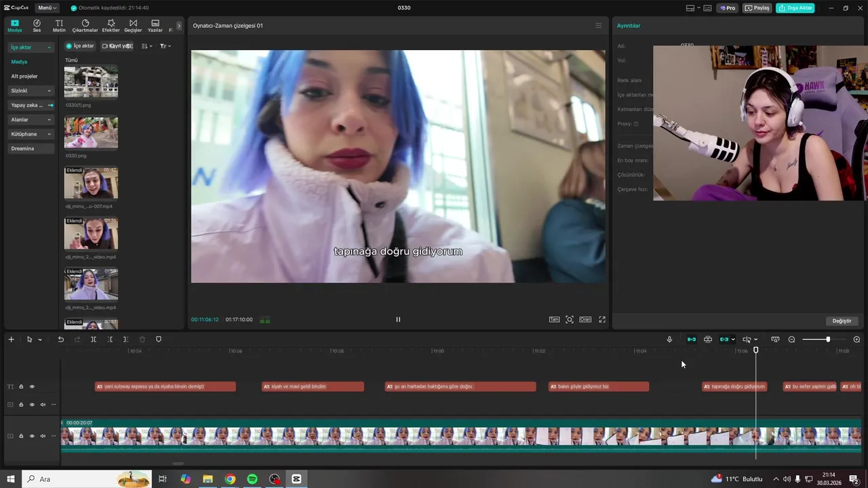
Task: Add a marker with the shield icon
Action: tap(159, 340)
